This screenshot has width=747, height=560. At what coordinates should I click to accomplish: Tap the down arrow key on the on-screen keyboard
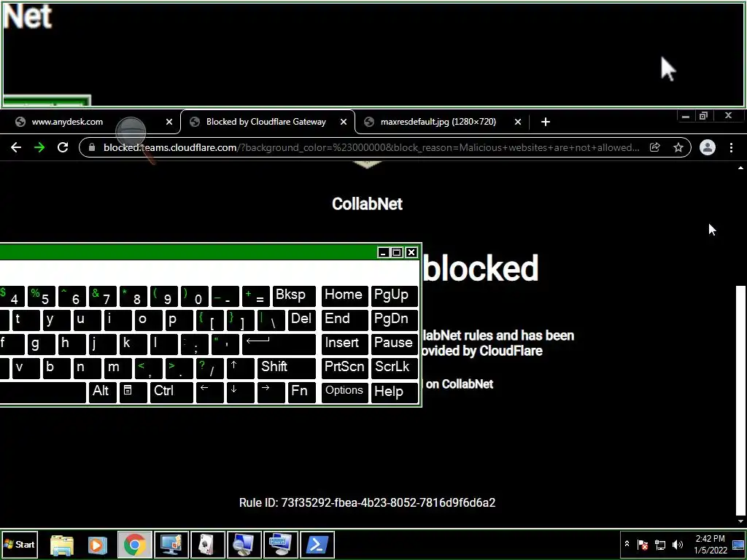click(x=240, y=392)
